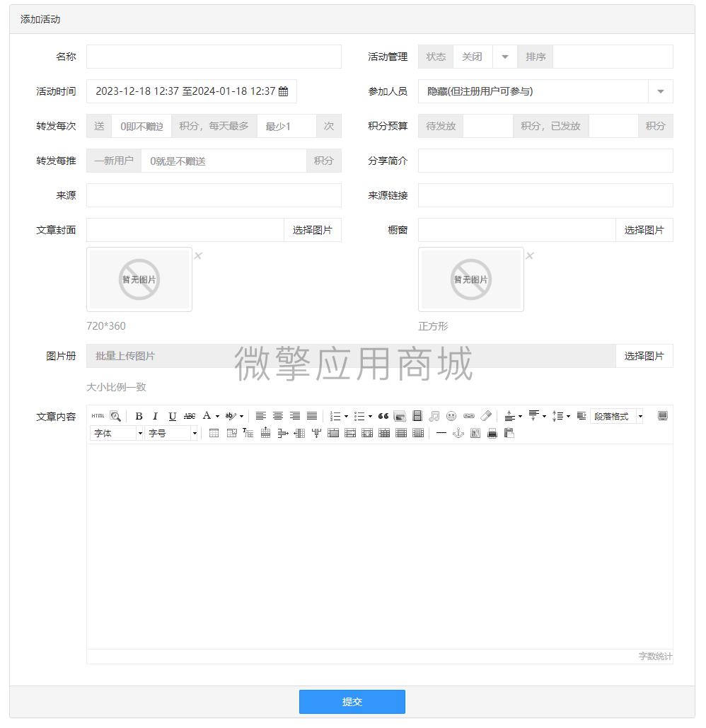Apply strikethrough formatting
The height and width of the screenshot is (728, 706).
(190, 417)
